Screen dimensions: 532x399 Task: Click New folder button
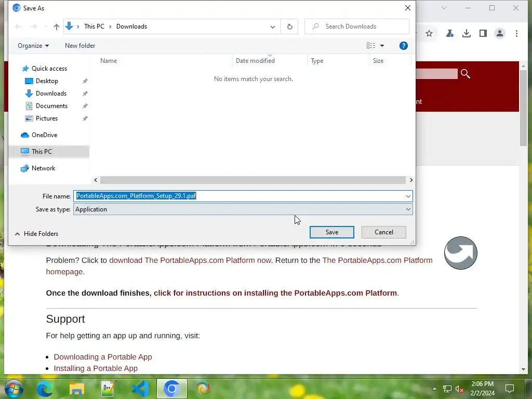80,46
